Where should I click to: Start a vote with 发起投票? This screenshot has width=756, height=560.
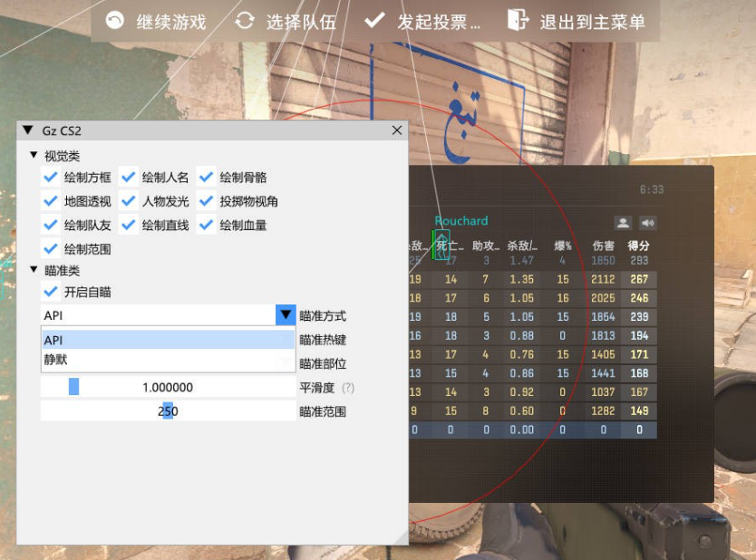(x=422, y=22)
